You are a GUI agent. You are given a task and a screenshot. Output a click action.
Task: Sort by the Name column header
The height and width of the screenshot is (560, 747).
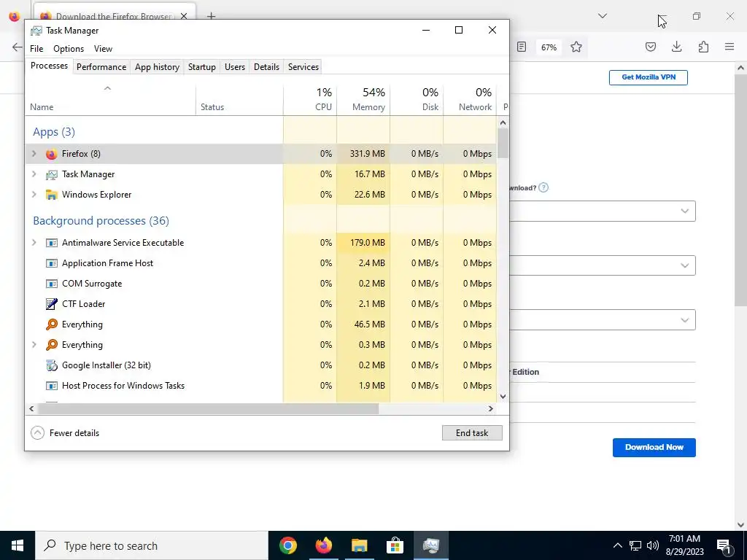[x=111, y=99]
